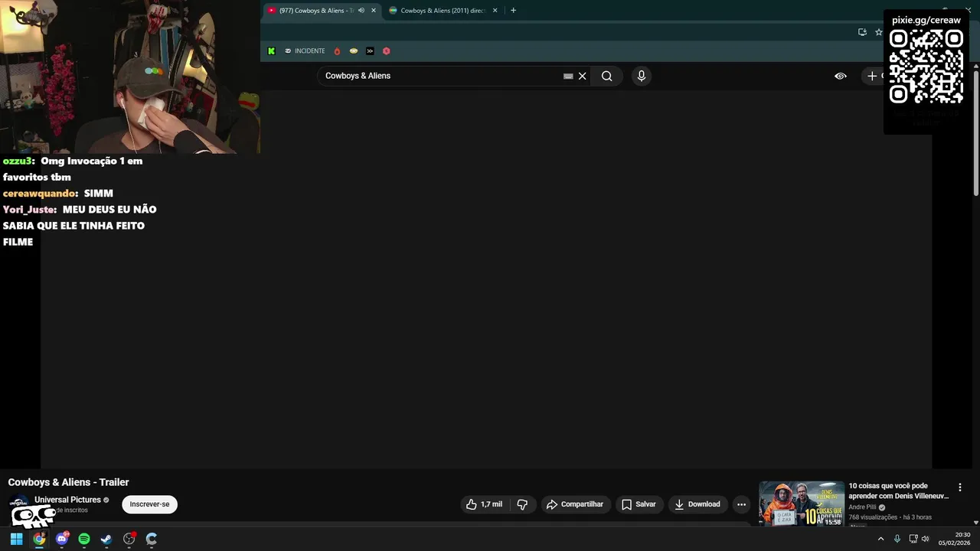The width and height of the screenshot is (980, 551).
Task: Open the Denis Villeneuve recommended video thumbnail
Action: coord(802,504)
